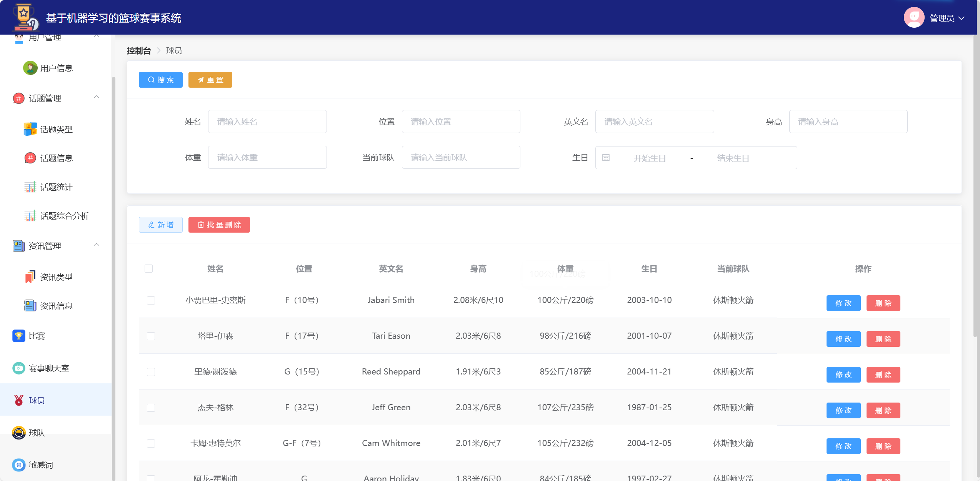The width and height of the screenshot is (980, 481).
Task: Click 删除 for Jabari Smith
Action: pyautogui.click(x=883, y=303)
